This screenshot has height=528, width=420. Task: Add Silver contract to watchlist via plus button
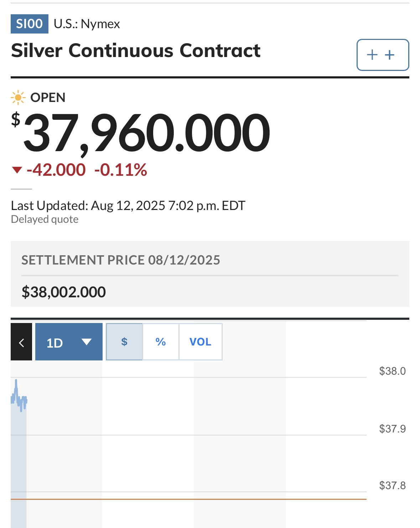[383, 55]
